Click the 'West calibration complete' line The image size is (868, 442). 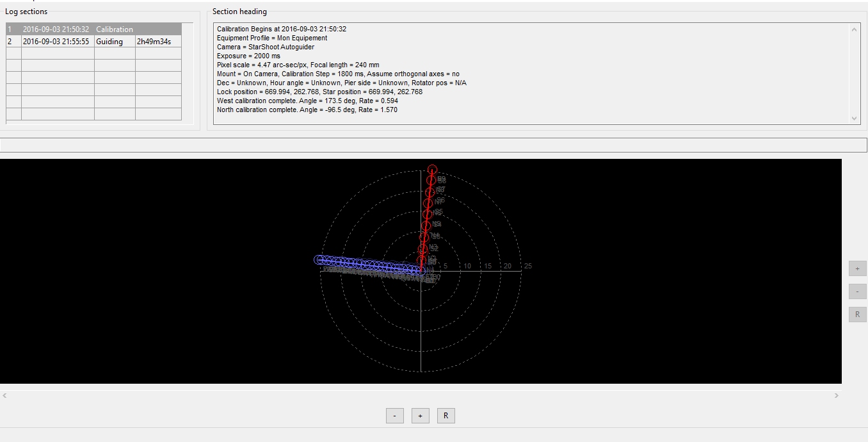pyautogui.click(x=307, y=101)
